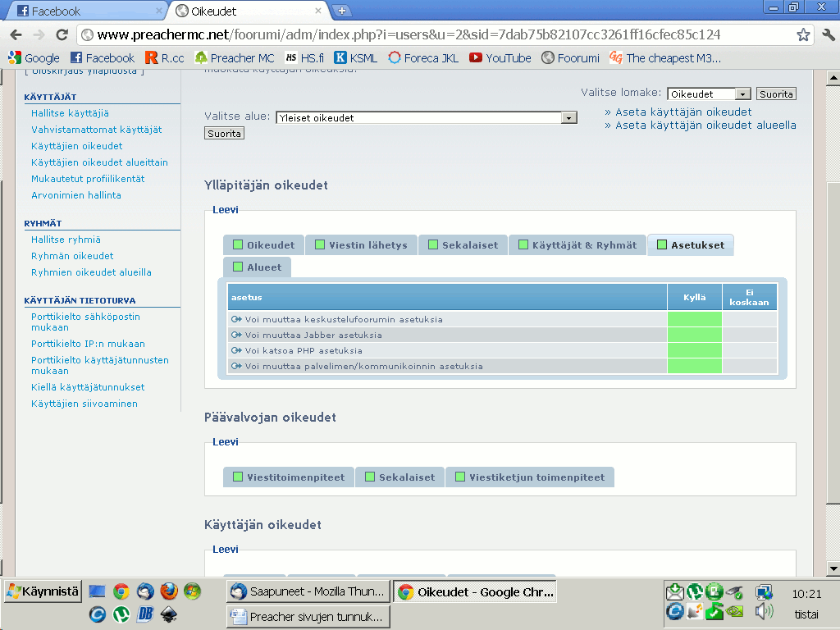Open the Chrome wrench settings menu
Viewport: 840px width, 630px height.
tap(828, 35)
